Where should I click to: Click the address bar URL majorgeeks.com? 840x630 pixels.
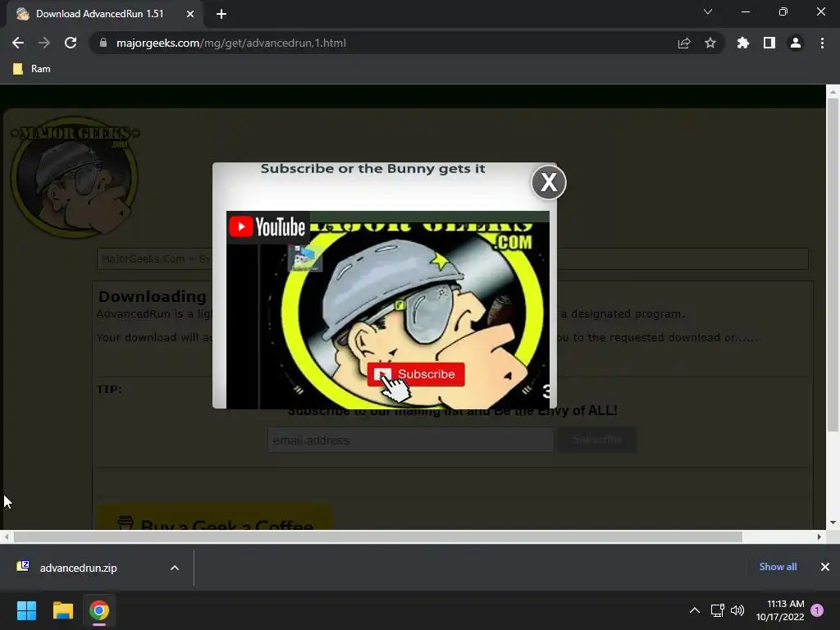coord(231,43)
